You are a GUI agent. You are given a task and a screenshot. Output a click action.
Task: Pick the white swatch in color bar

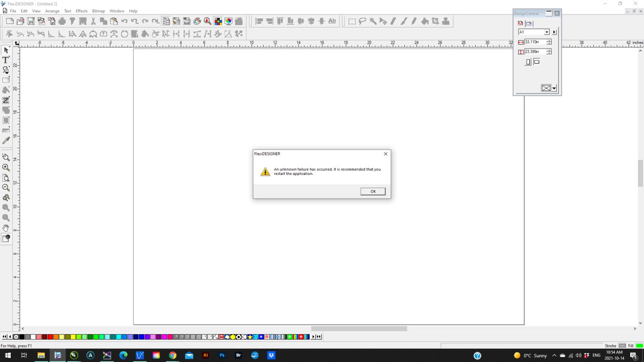[33, 337]
